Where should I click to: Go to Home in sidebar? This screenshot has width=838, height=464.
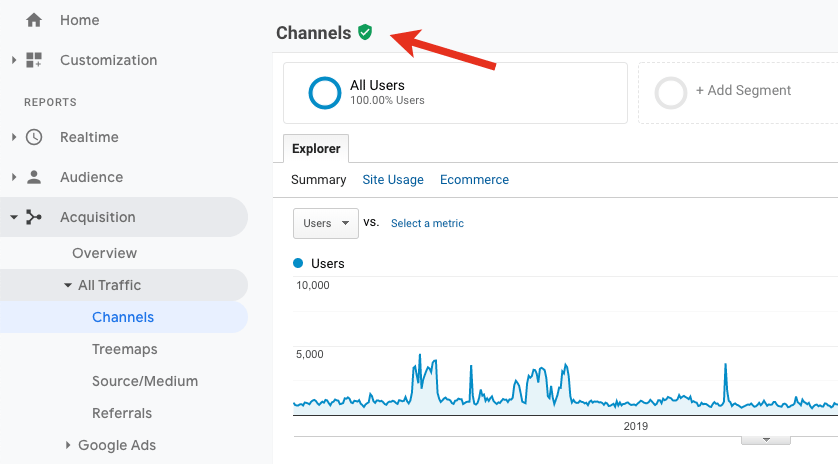pos(80,20)
